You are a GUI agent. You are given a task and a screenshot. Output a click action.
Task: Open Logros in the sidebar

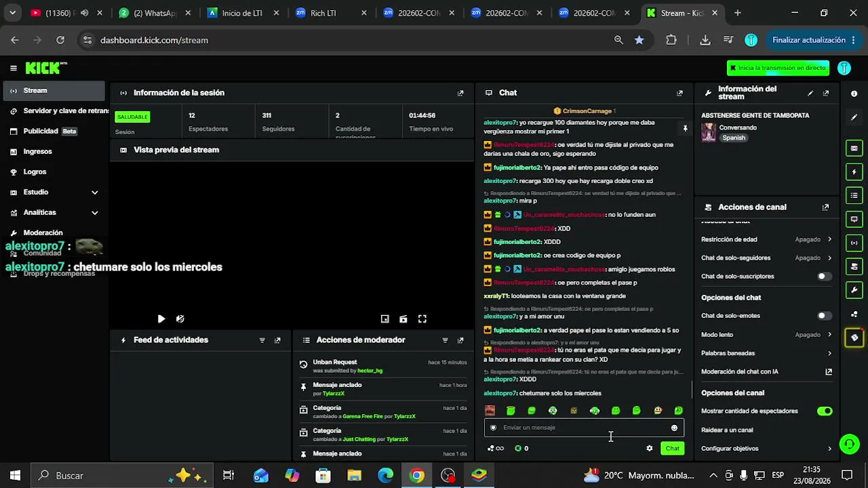[54, 172]
